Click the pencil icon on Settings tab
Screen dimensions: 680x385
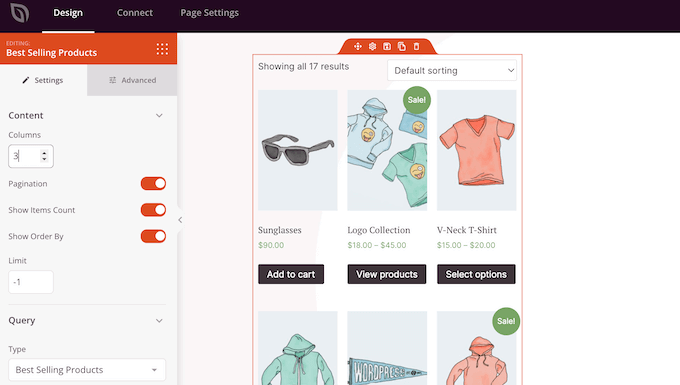[26, 80]
